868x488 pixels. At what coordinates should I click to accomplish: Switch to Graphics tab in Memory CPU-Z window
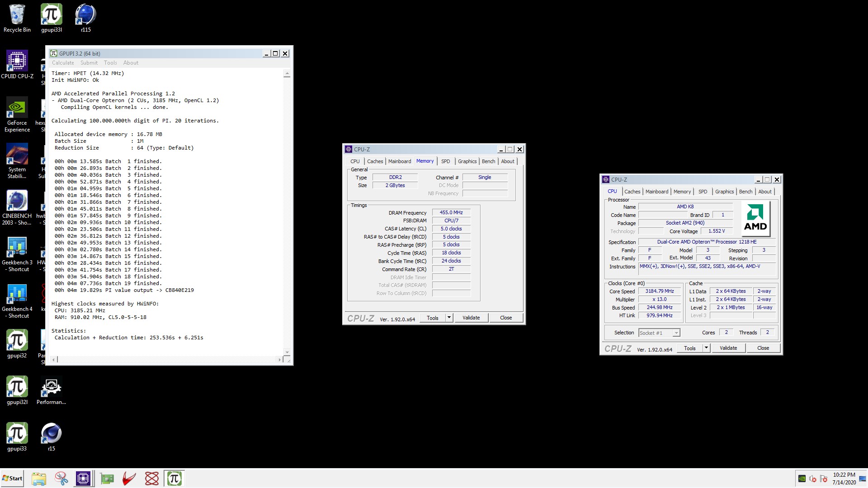467,161
